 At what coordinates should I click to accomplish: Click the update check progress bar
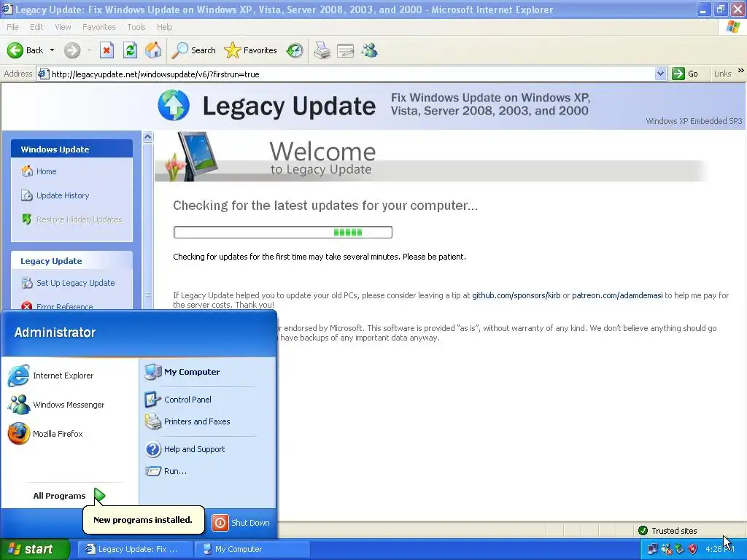click(x=283, y=233)
